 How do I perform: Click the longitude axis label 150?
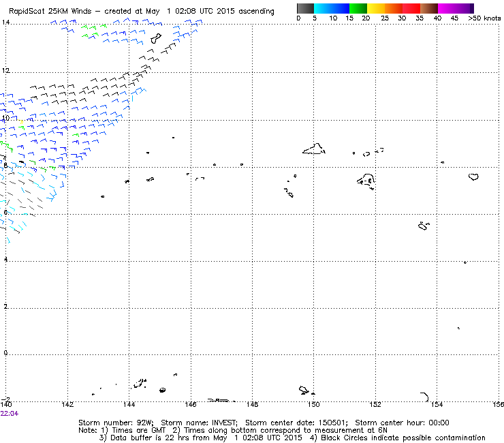click(314, 405)
